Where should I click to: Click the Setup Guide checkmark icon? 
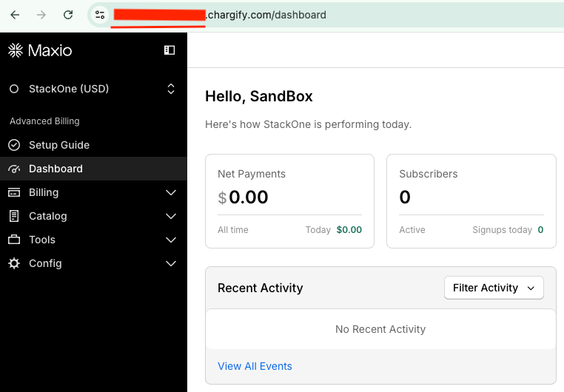pos(14,145)
